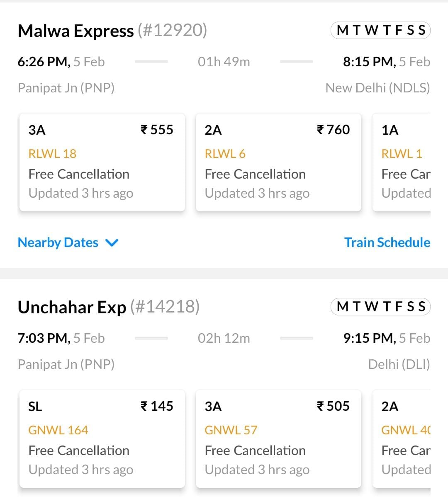Tap Unchahar Exp train number #14218
This screenshot has width=448, height=499.
[165, 307]
